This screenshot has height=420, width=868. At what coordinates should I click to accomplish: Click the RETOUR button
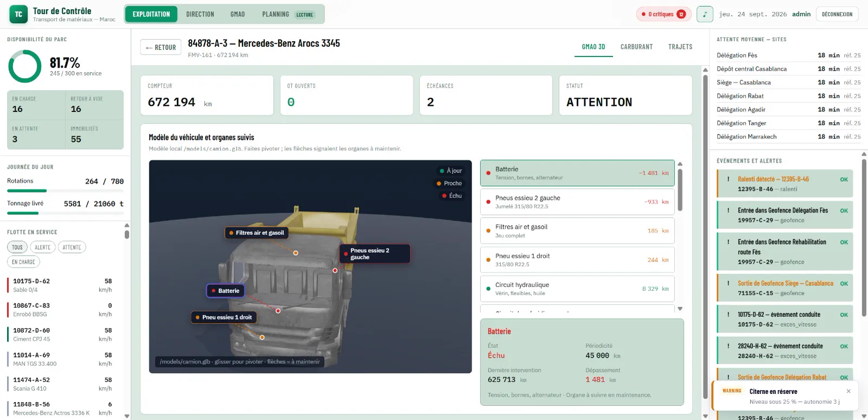tap(161, 48)
